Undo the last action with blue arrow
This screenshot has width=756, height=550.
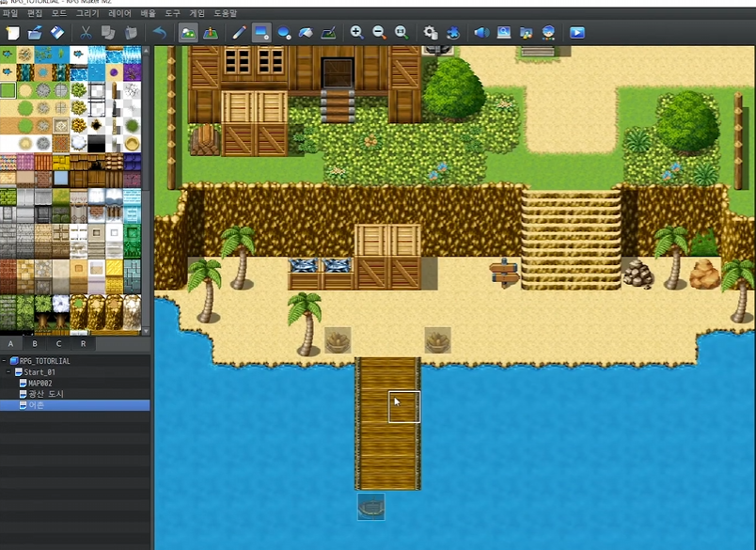[x=160, y=33]
